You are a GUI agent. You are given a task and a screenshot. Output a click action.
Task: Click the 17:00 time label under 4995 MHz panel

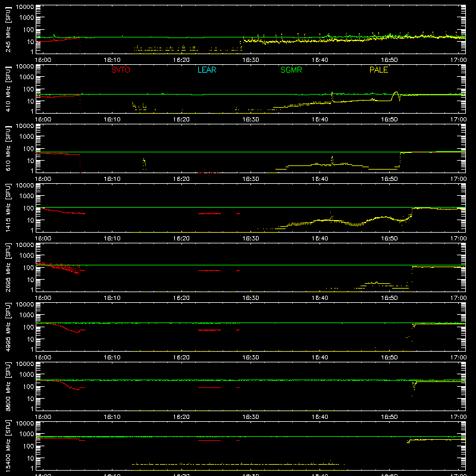pyautogui.click(x=458, y=358)
